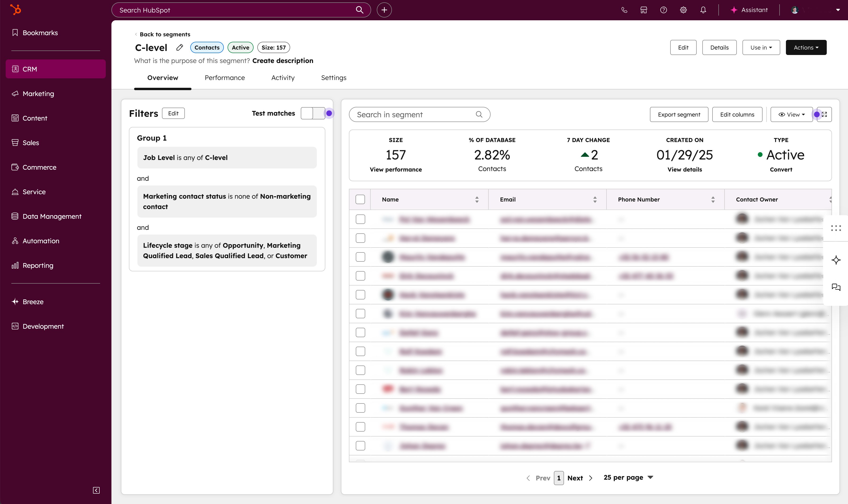Open the marketplace storefront icon
The image size is (848, 504).
pos(644,10)
